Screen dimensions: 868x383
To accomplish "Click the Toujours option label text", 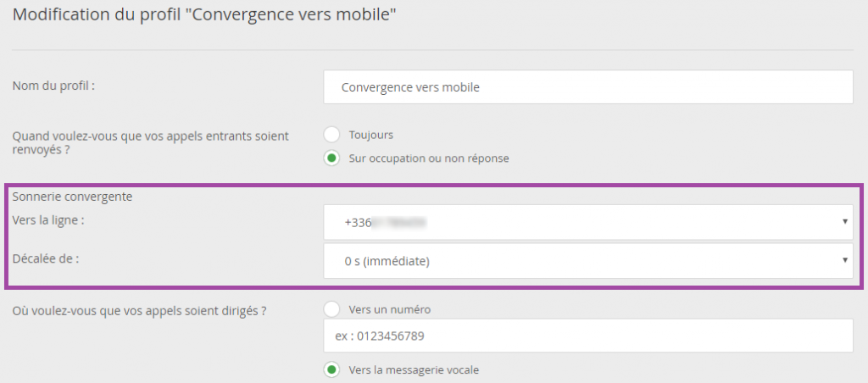I will 371,135.
